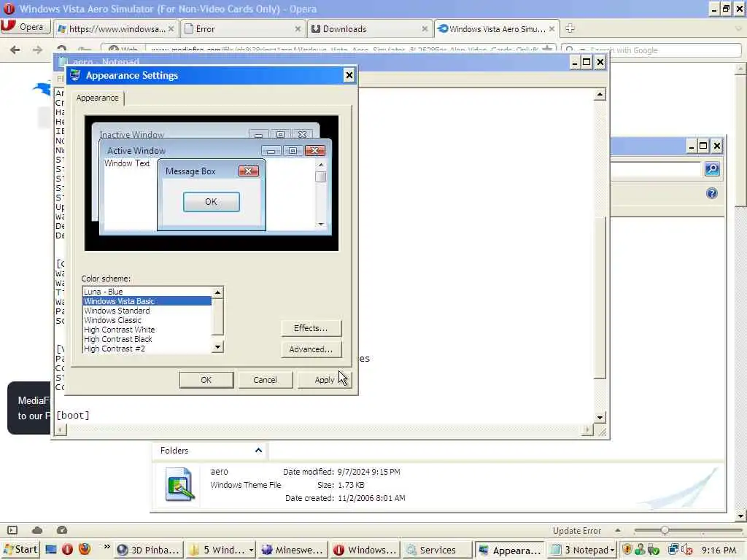Apply the selected color scheme

[325, 379]
